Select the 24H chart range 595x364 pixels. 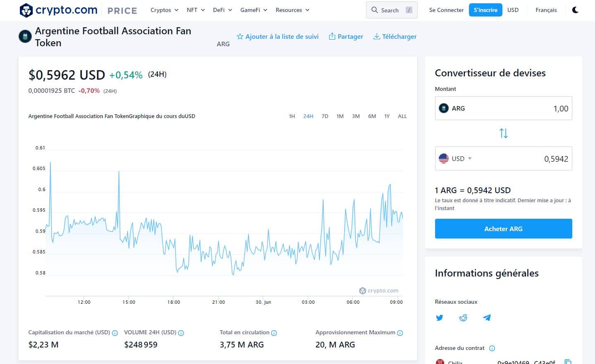(308, 116)
